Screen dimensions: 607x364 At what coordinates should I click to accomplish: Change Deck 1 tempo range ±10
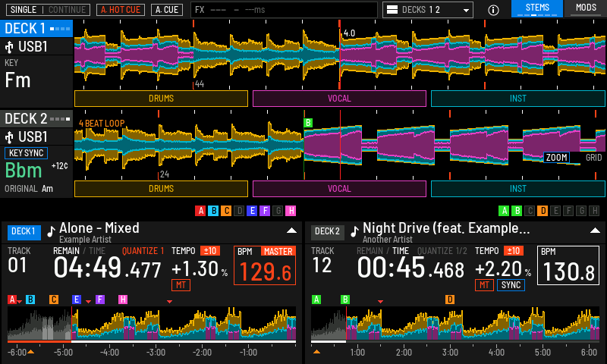tap(210, 251)
